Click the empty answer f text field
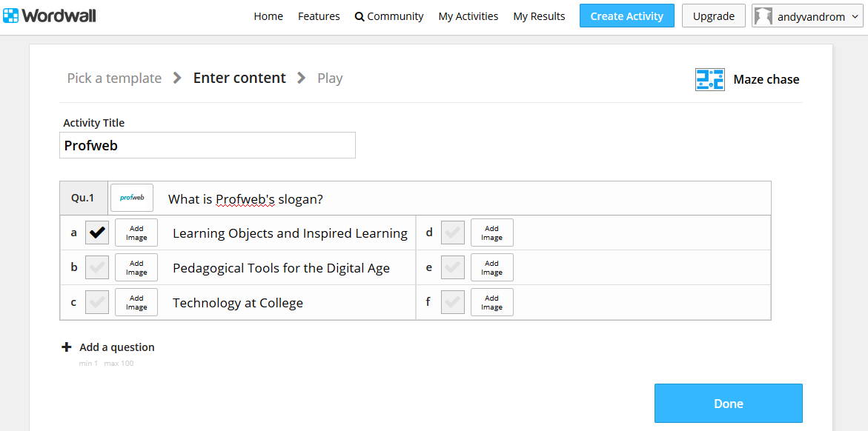The image size is (868, 431). [x=642, y=303]
